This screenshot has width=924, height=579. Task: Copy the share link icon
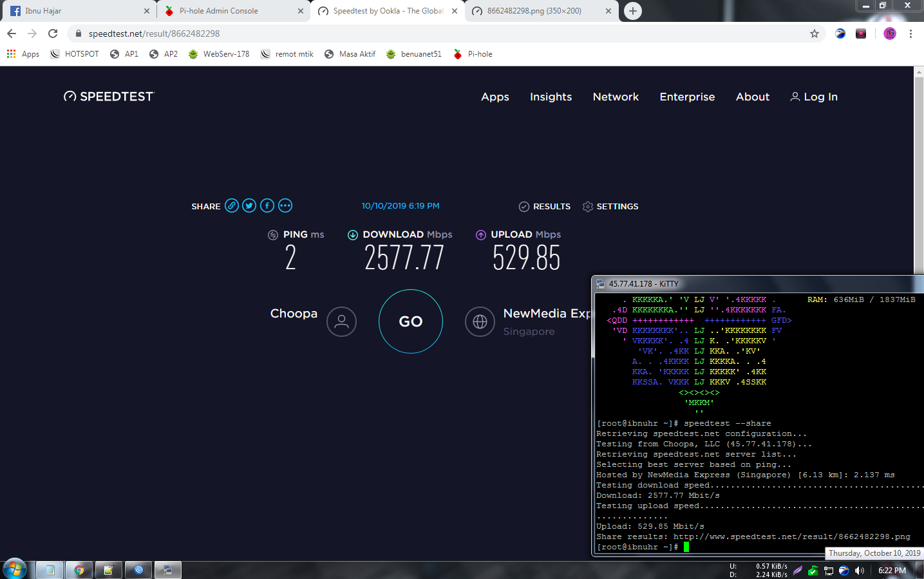(232, 205)
